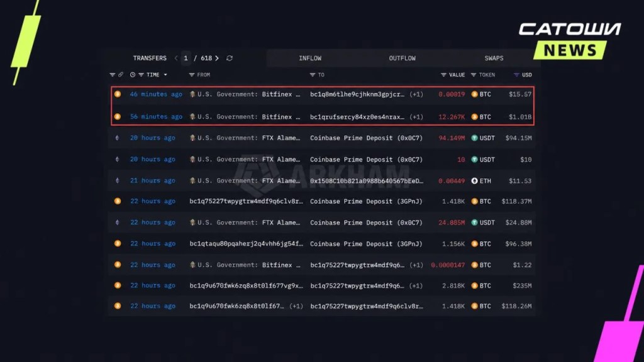Open the filter icon next to FROM
Screen dimensions: 644x362
pyautogui.click(x=191, y=75)
